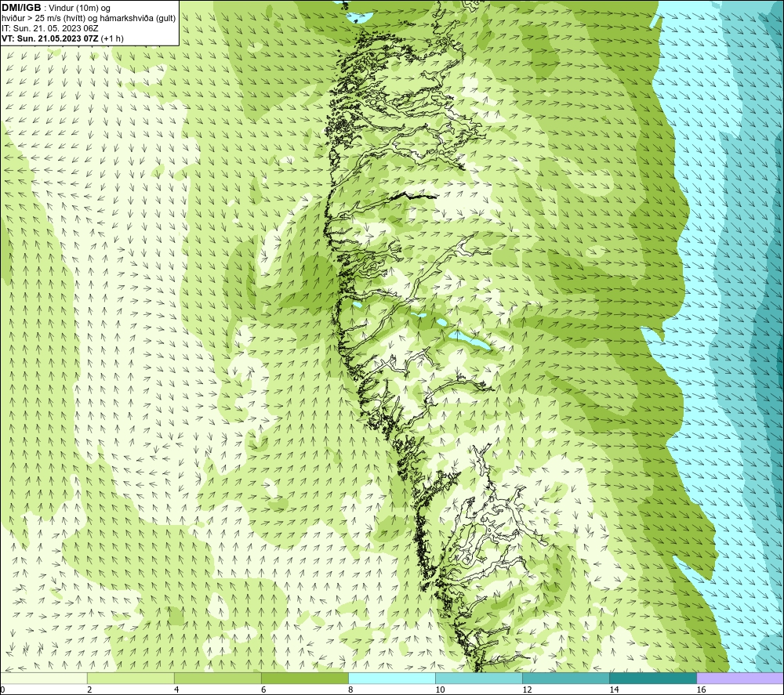Click the 'Vindur (10m) og' header text

pos(79,8)
